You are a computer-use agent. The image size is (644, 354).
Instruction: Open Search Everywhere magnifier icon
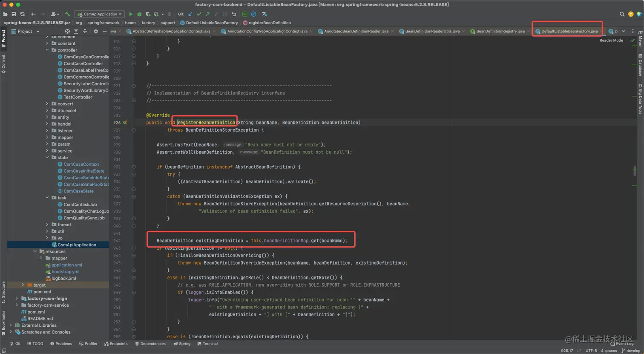coord(622,14)
